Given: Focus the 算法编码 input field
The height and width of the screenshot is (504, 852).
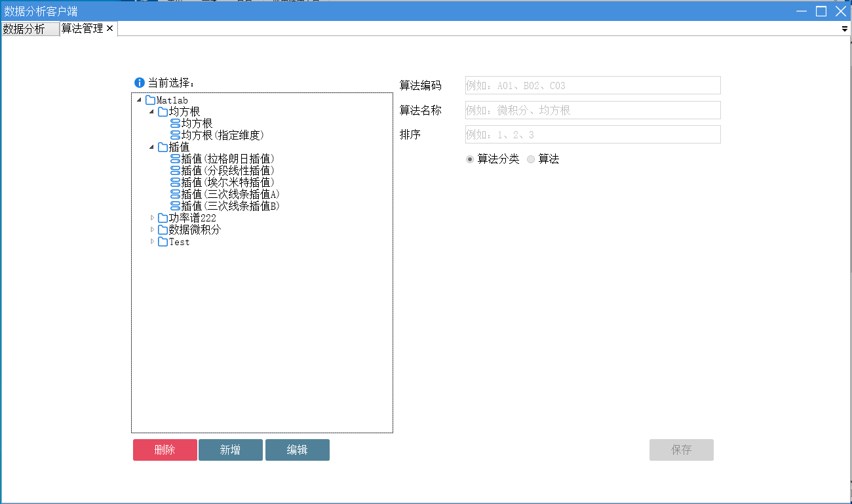Looking at the screenshot, I should click(x=593, y=85).
